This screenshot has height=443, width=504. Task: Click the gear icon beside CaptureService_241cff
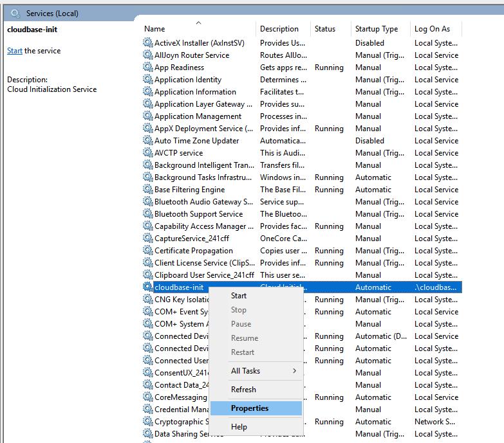[x=148, y=238]
